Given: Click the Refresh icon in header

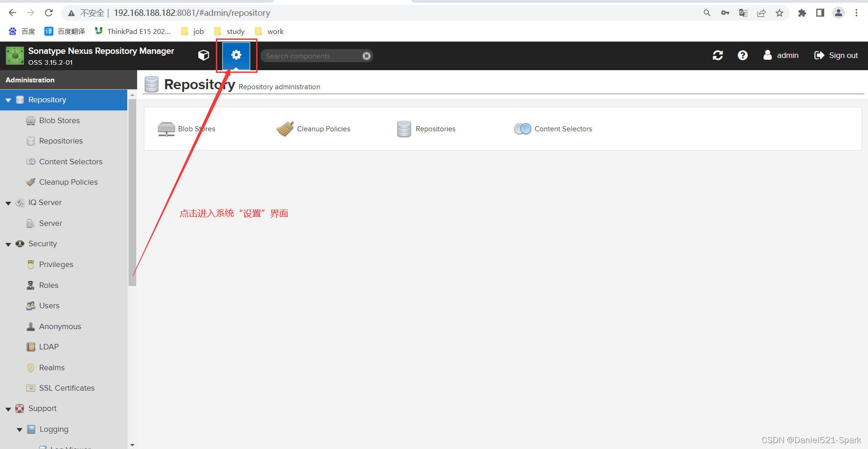Looking at the screenshot, I should (718, 55).
